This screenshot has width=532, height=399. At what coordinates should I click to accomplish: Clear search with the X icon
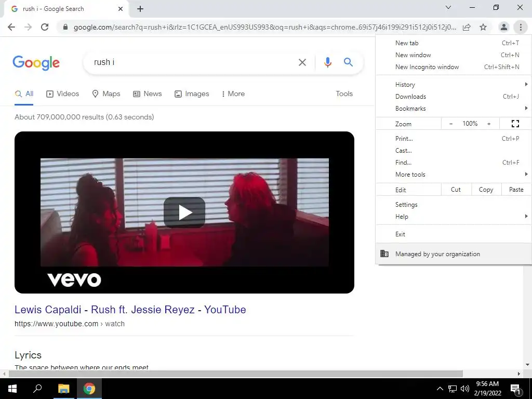click(302, 62)
